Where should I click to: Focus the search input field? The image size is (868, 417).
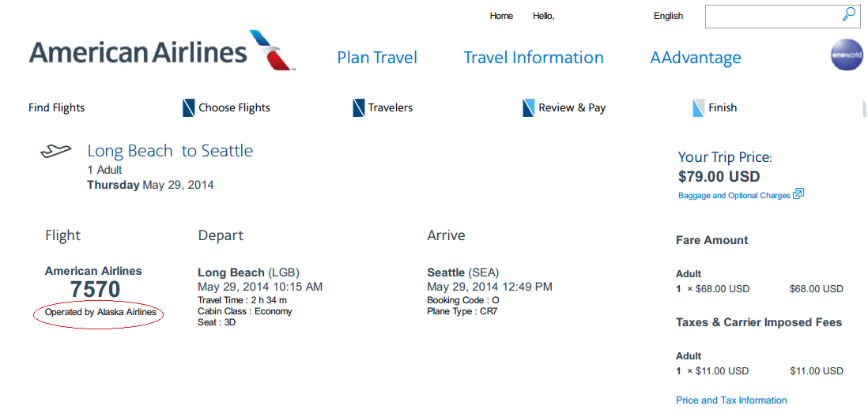coord(771,16)
